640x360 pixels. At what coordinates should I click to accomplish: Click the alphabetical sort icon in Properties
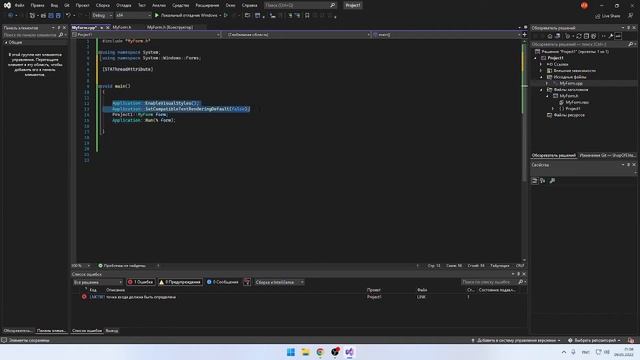point(543,181)
